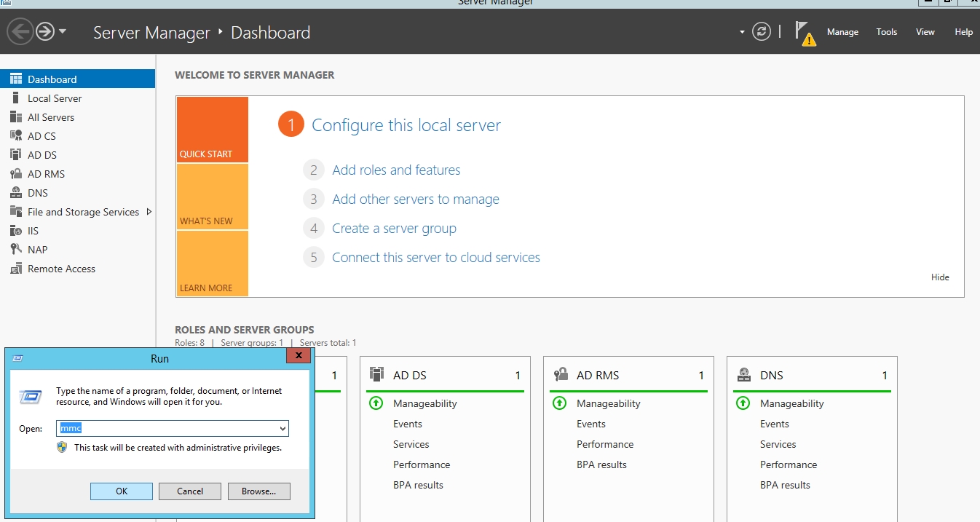This screenshot has height=522, width=980.
Task: Open Performance in the DNS tile
Action: point(789,464)
